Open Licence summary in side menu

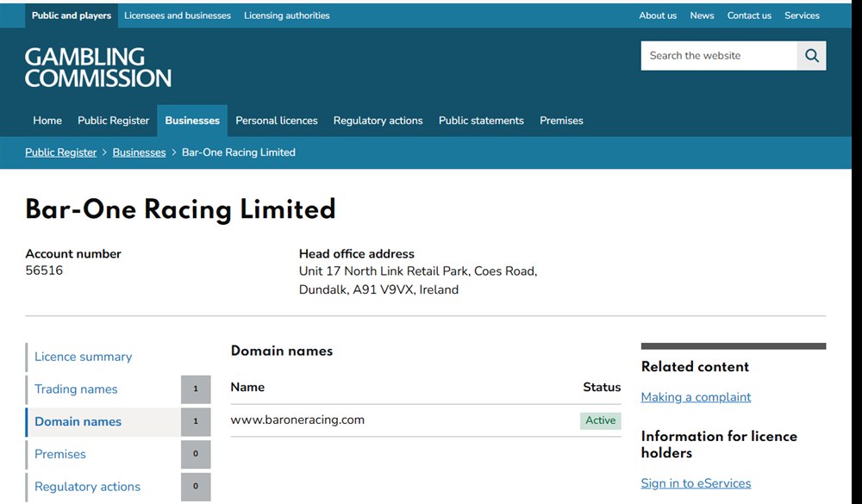tap(84, 357)
